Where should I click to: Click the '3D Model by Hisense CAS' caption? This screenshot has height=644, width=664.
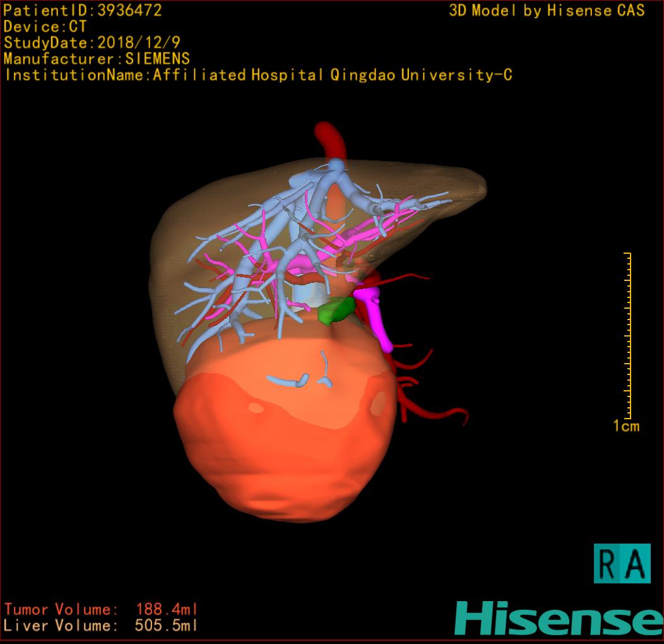(x=547, y=10)
